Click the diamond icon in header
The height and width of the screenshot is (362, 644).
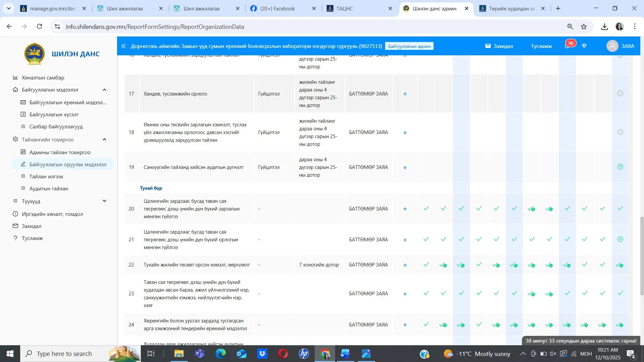584,46
